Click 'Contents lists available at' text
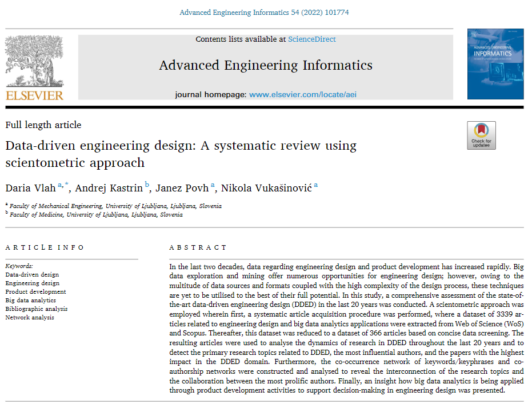This screenshot has height=408, width=532. [x=241, y=39]
